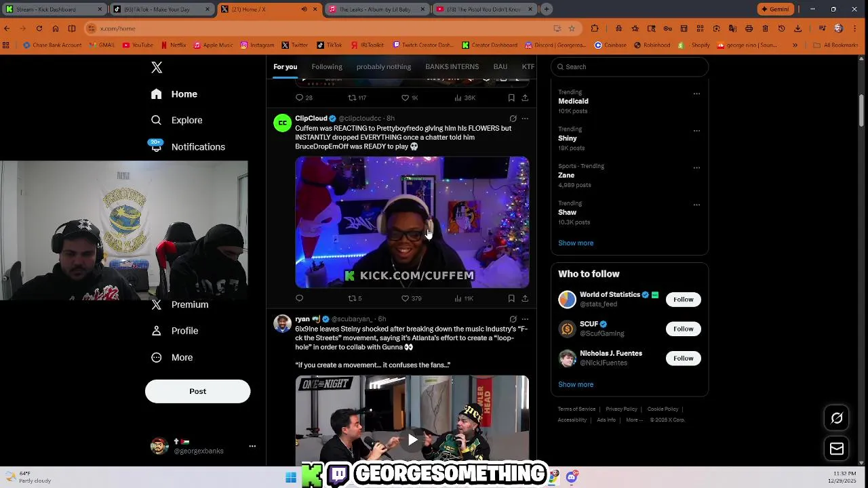This screenshot has height=488, width=868.
Task: Click the X logo in the sidebar
Action: pos(157,67)
